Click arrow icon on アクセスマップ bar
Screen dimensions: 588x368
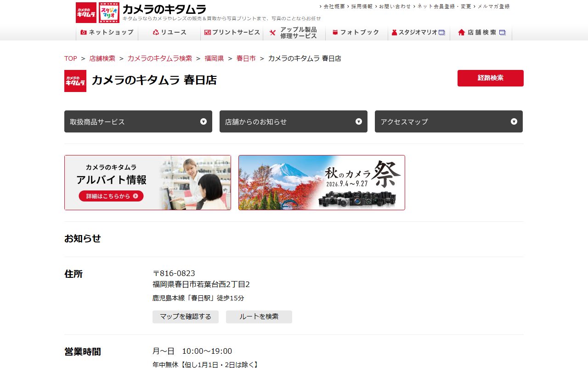click(514, 121)
